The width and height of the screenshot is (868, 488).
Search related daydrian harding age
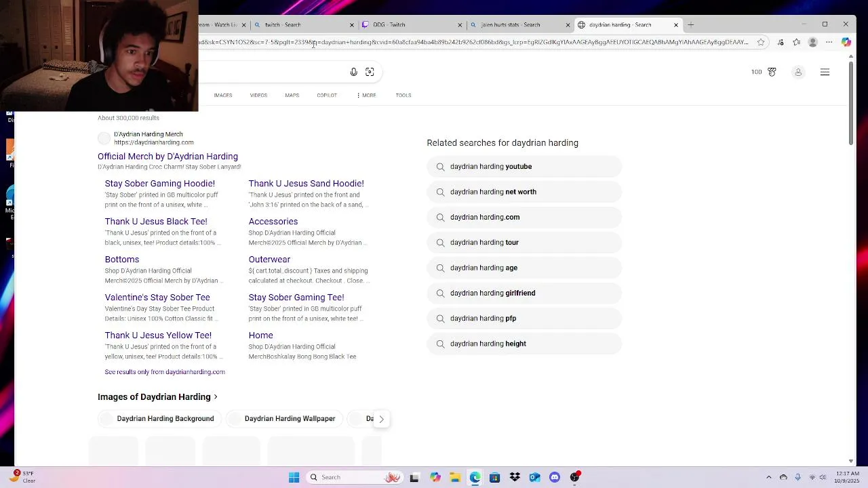524,268
